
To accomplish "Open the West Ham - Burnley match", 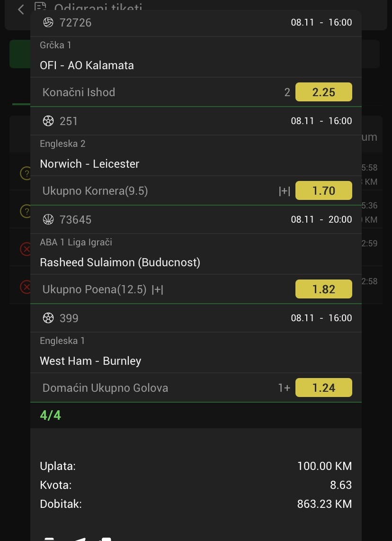I will (90, 361).
